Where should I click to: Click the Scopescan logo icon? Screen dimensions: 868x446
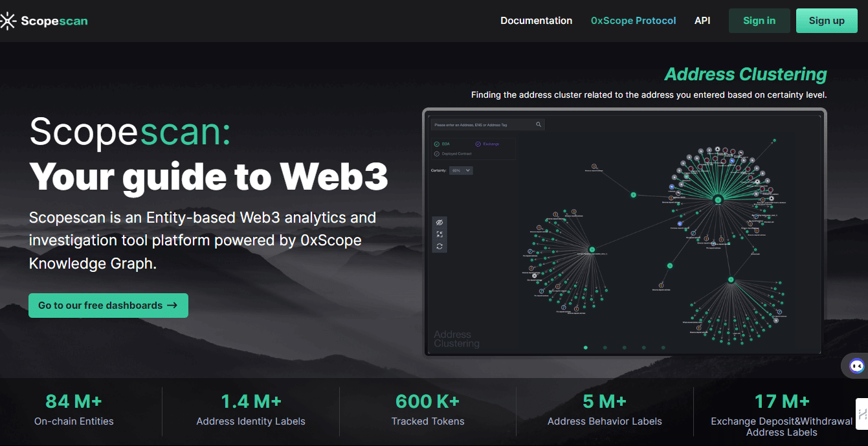coord(8,21)
